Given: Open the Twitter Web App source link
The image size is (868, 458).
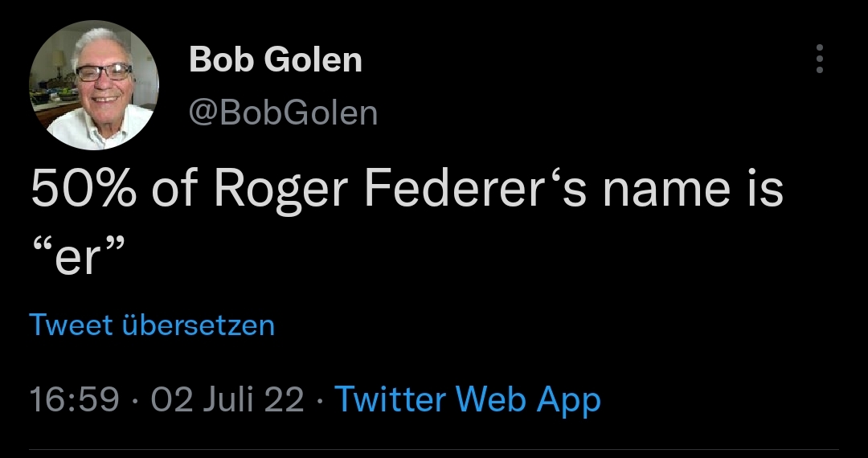Looking at the screenshot, I should [467, 399].
